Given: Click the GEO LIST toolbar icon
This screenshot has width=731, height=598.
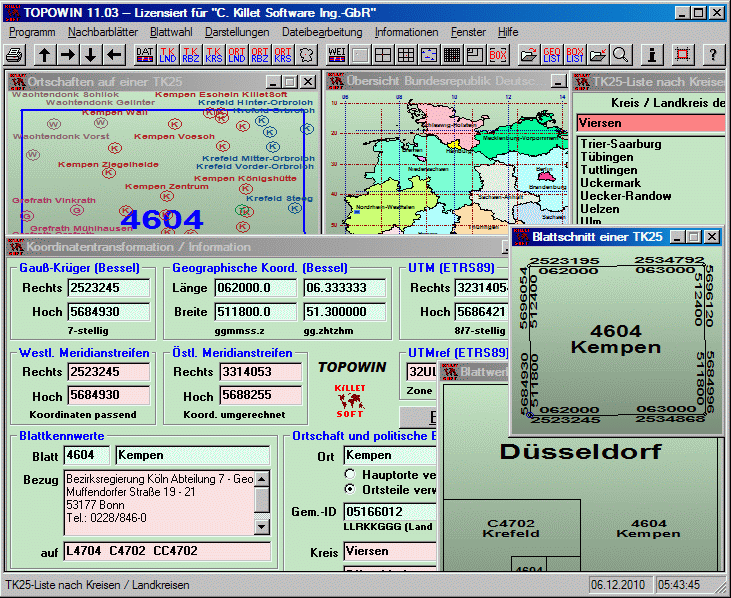Looking at the screenshot, I should pos(552,55).
